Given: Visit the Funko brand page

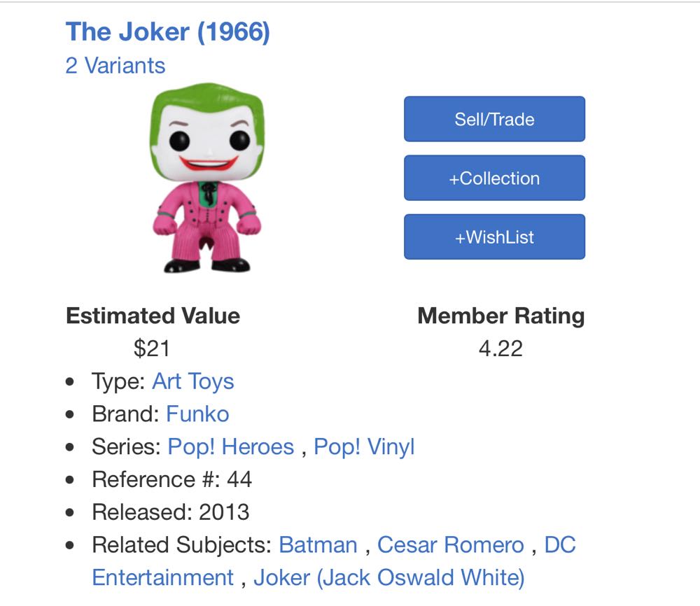Looking at the screenshot, I should (x=199, y=414).
